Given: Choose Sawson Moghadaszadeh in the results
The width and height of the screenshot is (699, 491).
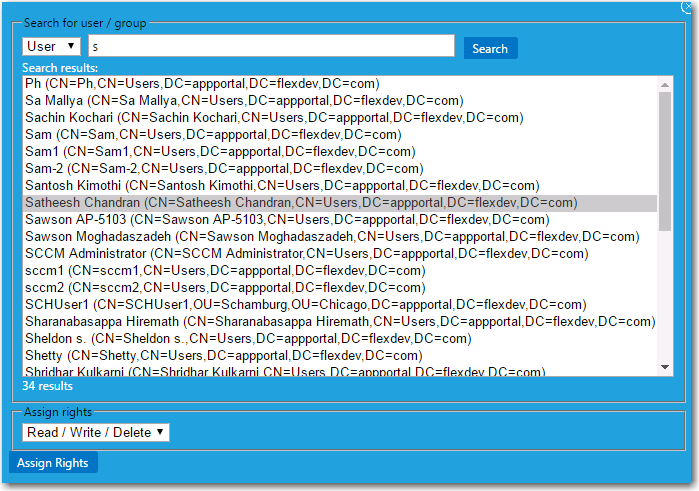Looking at the screenshot, I should point(330,236).
